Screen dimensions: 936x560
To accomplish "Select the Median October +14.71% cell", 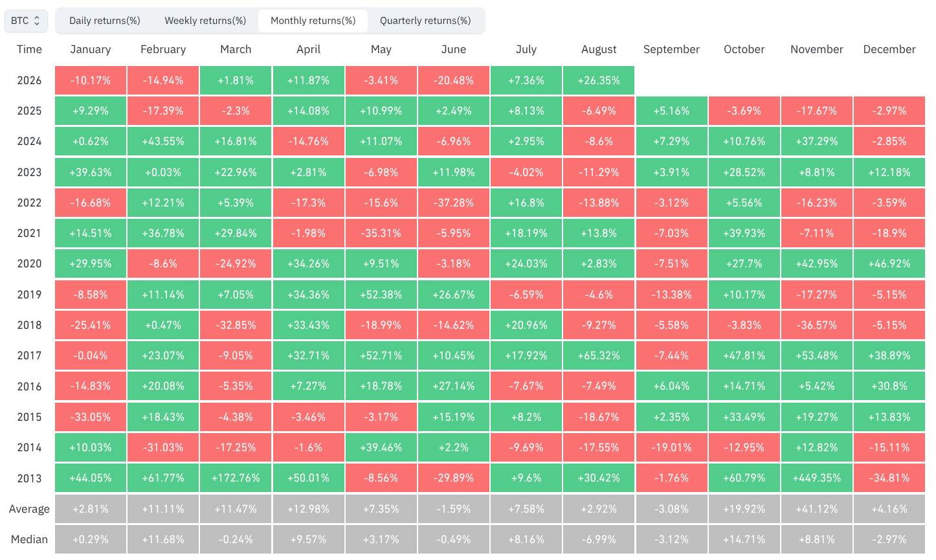I will (744, 539).
